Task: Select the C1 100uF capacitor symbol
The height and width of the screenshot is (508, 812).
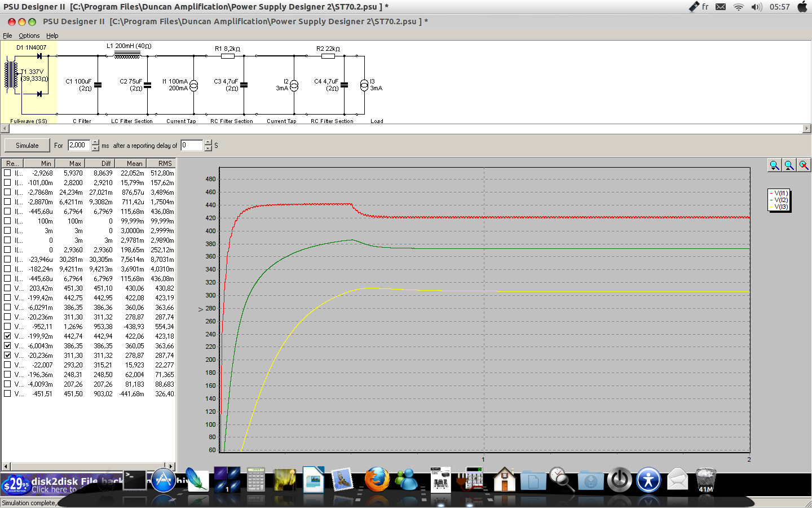Action: tap(98, 85)
